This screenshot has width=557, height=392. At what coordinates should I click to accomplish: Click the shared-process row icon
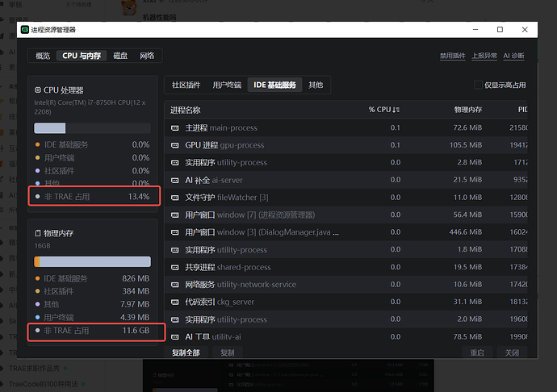click(175, 267)
